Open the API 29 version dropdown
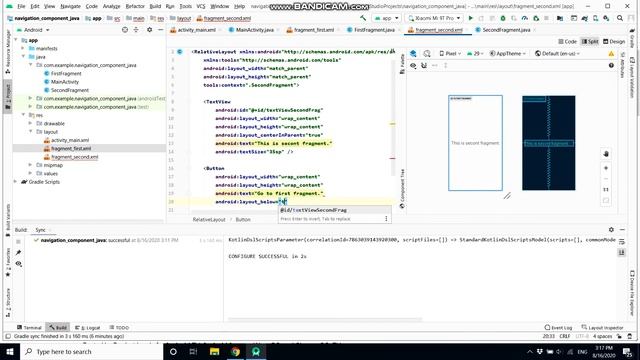 tap(475, 53)
